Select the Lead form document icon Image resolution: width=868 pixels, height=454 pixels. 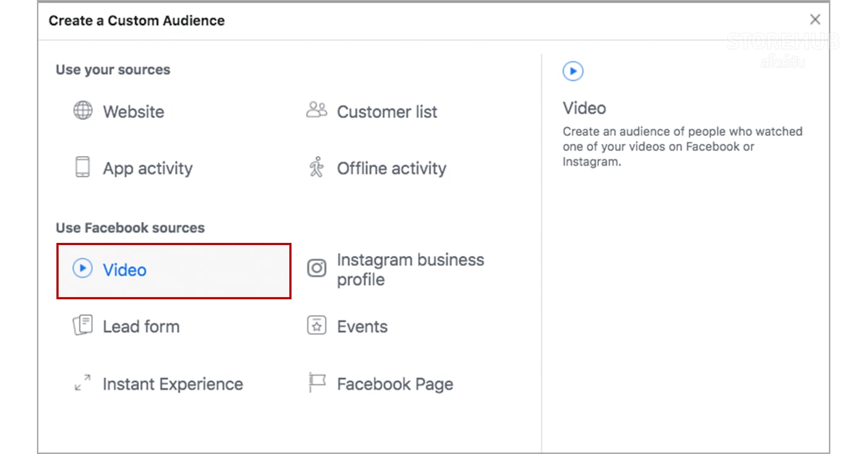[82, 325]
